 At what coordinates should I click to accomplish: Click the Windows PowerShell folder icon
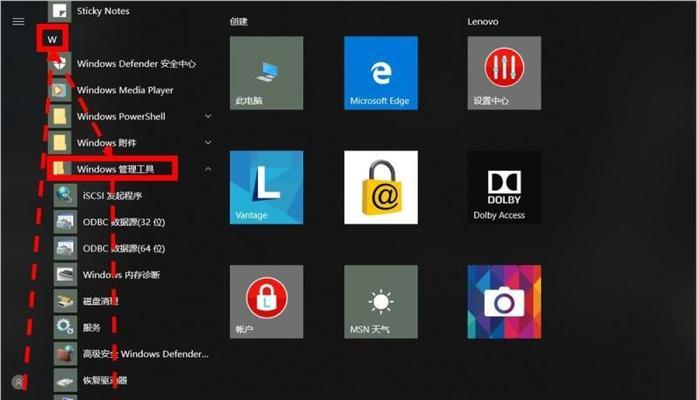tap(59, 116)
